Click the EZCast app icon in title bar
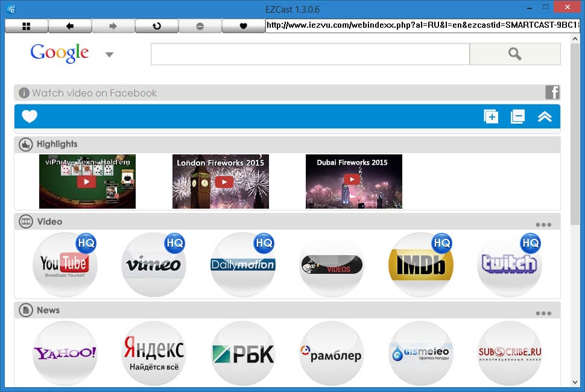 point(11,9)
